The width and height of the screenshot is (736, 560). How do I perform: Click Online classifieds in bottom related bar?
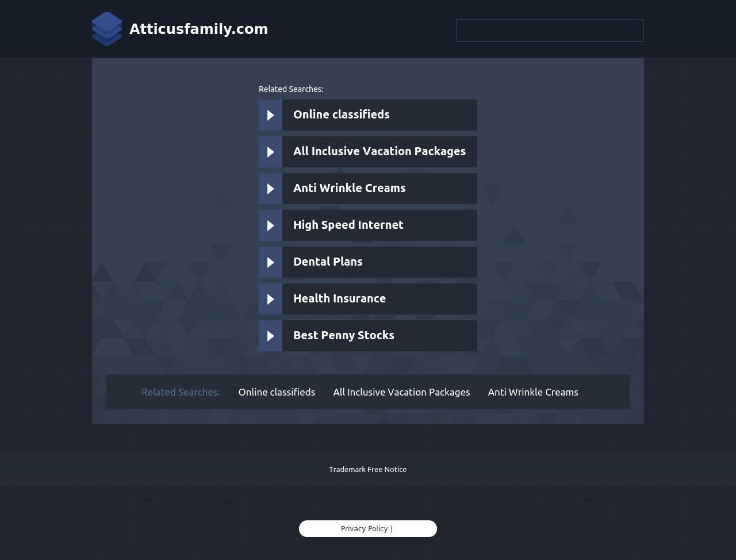point(277,392)
